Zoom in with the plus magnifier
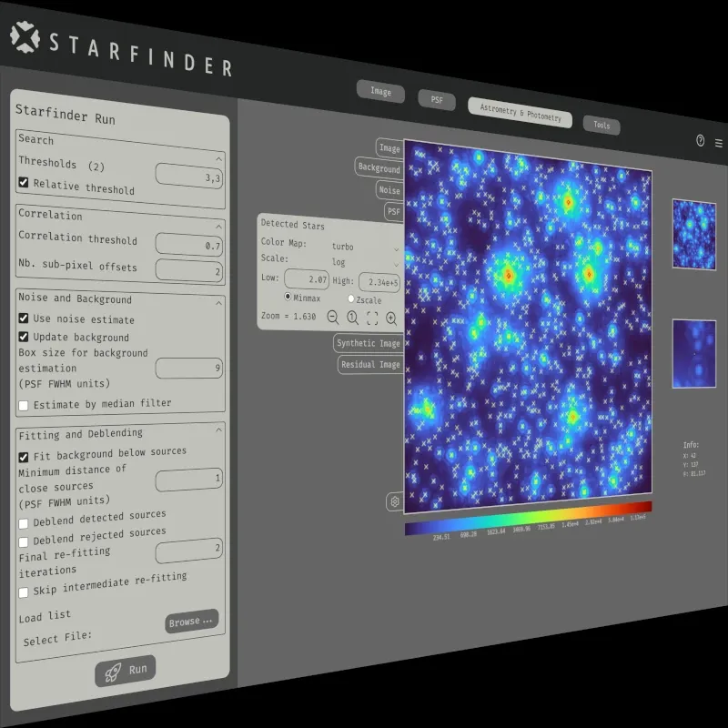This screenshot has width=728, height=728. click(391, 318)
